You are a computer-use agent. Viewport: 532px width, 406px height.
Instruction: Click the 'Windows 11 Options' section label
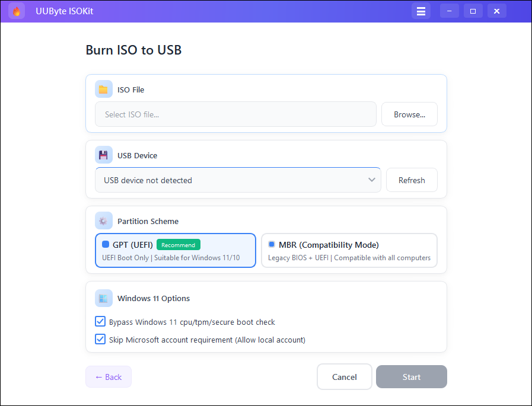[x=154, y=298]
